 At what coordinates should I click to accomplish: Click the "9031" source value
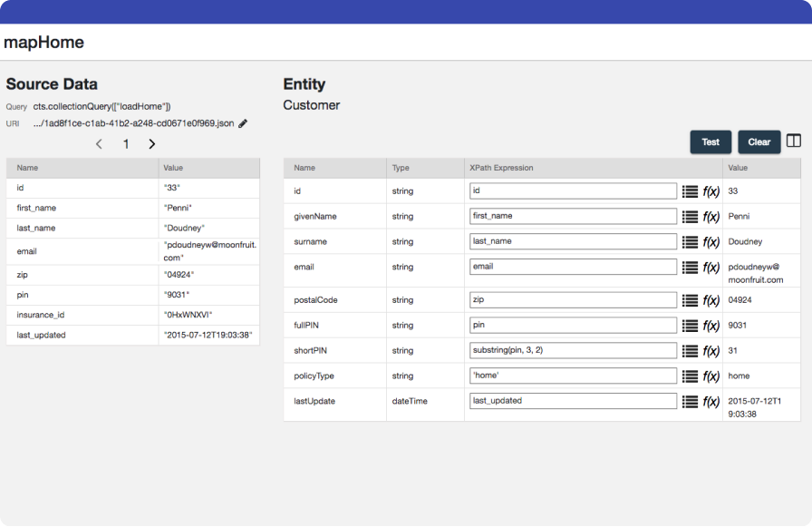177,295
